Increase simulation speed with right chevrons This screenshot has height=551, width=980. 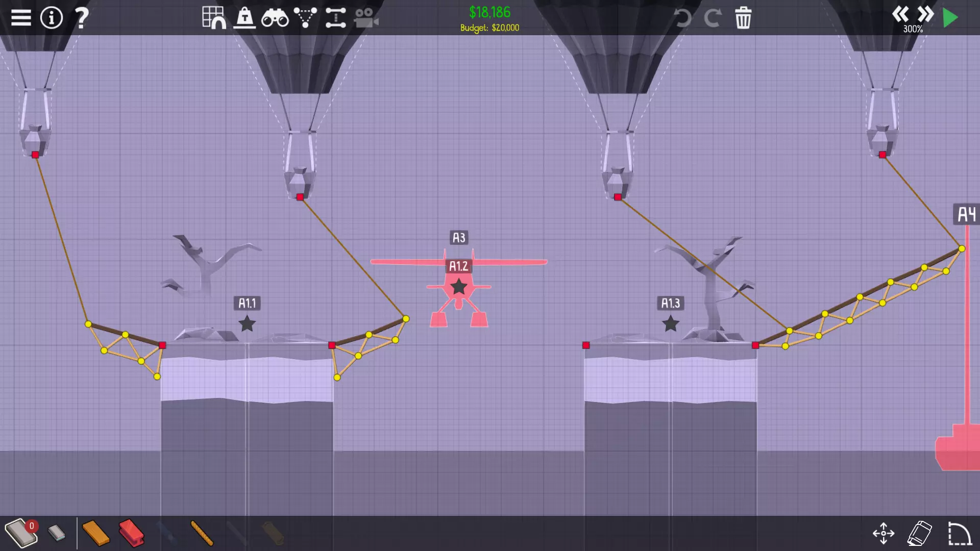pos(925,14)
